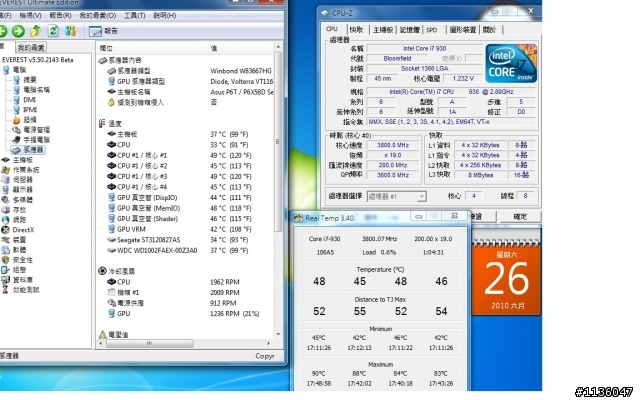Switch to the SPD tab in CPU-Z
This screenshot has height=400, width=640.
tap(432, 30)
